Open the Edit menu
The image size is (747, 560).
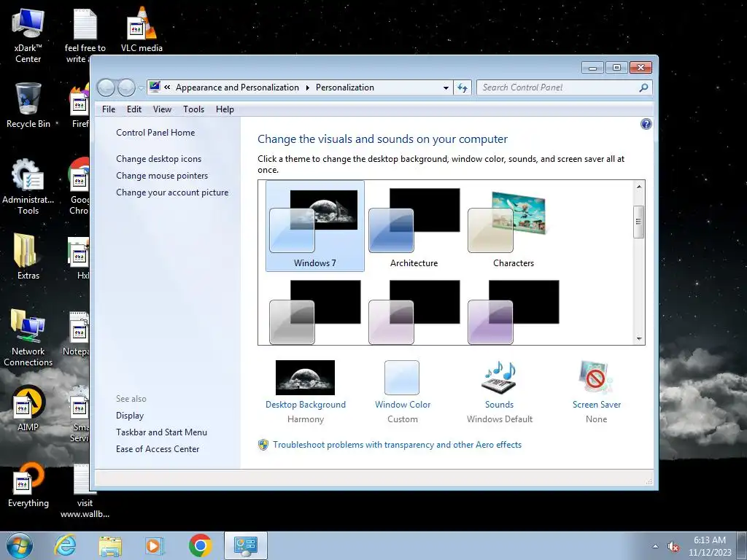(x=134, y=109)
